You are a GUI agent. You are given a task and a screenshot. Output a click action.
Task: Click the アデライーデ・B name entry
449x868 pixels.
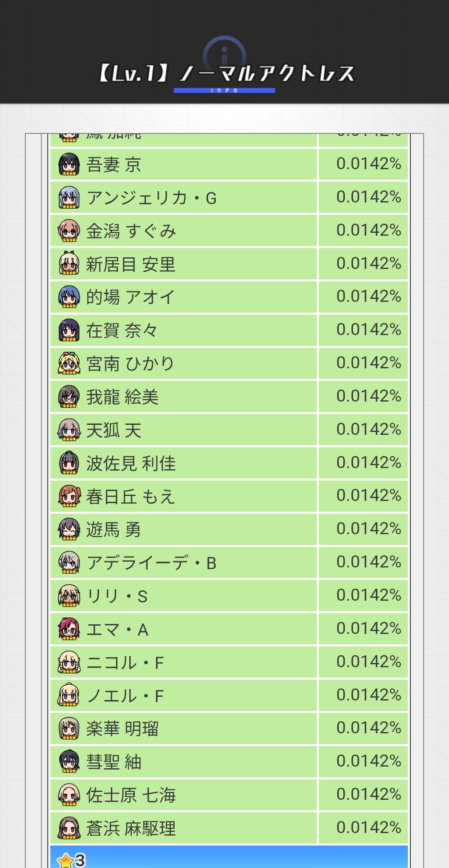(x=151, y=563)
